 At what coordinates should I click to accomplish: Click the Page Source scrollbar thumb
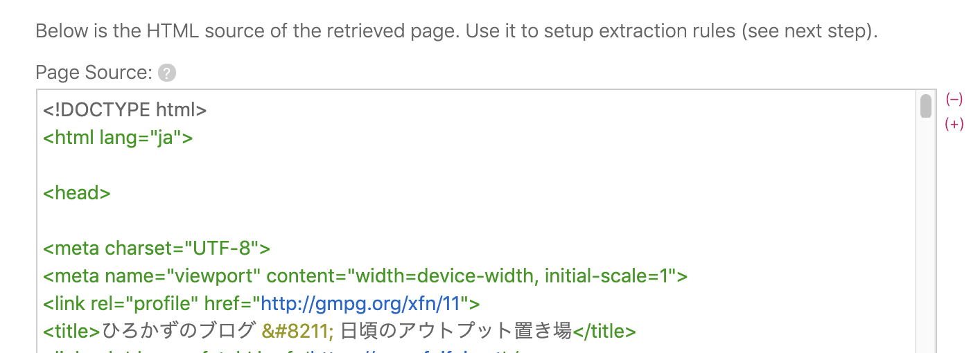(x=925, y=106)
